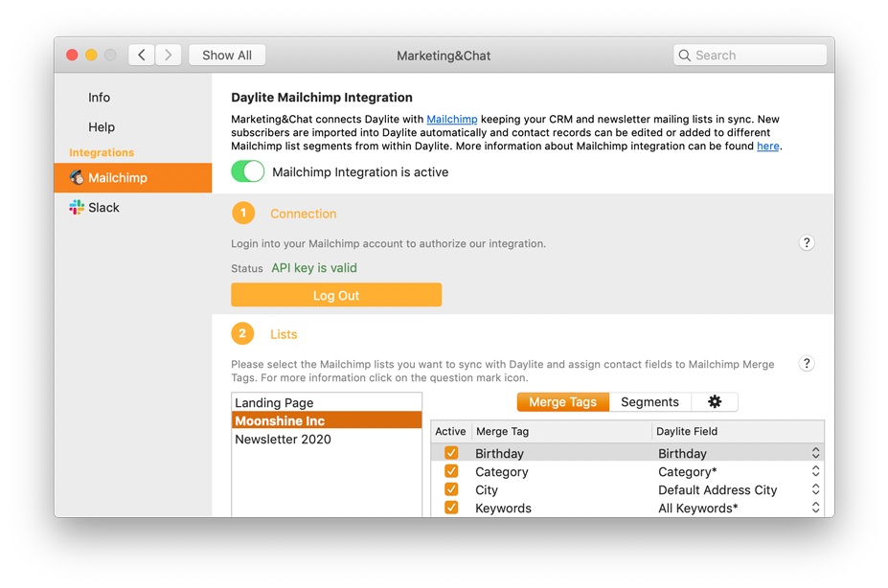Click the Show All button

[x=227, y=55]
